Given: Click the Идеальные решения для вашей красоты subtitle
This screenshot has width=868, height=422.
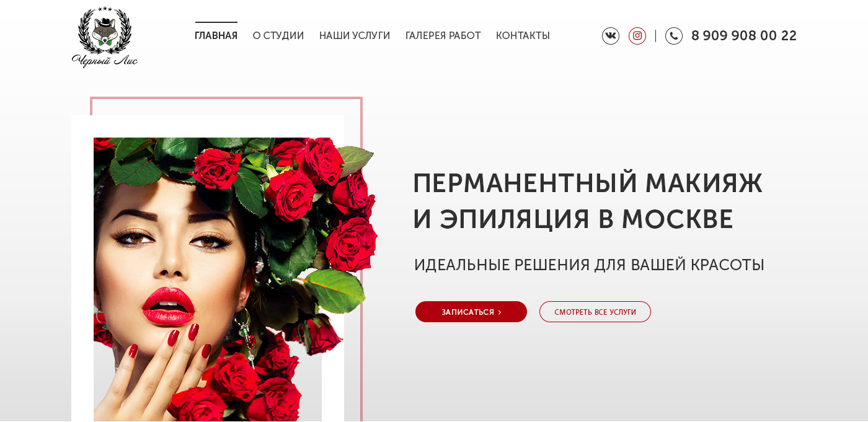Looking at the screenshot, I should (589, 265).
